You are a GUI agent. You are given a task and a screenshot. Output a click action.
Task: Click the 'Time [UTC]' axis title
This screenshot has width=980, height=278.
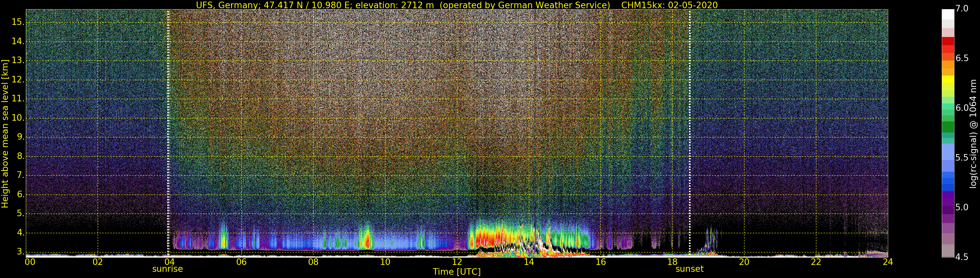457,272
